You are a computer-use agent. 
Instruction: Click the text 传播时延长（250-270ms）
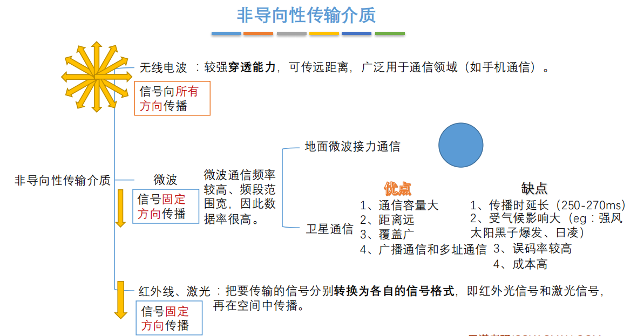(x=546, y=205)
